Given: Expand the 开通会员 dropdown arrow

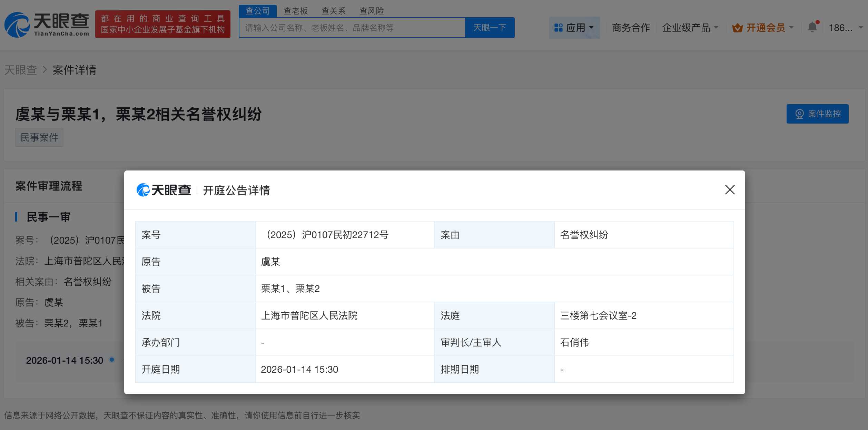Looking at the screenshot, I should tap(792, 28).
